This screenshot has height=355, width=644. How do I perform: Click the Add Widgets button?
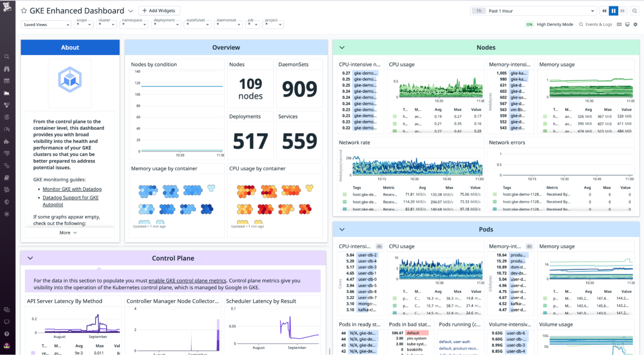[x=159, y=10]
